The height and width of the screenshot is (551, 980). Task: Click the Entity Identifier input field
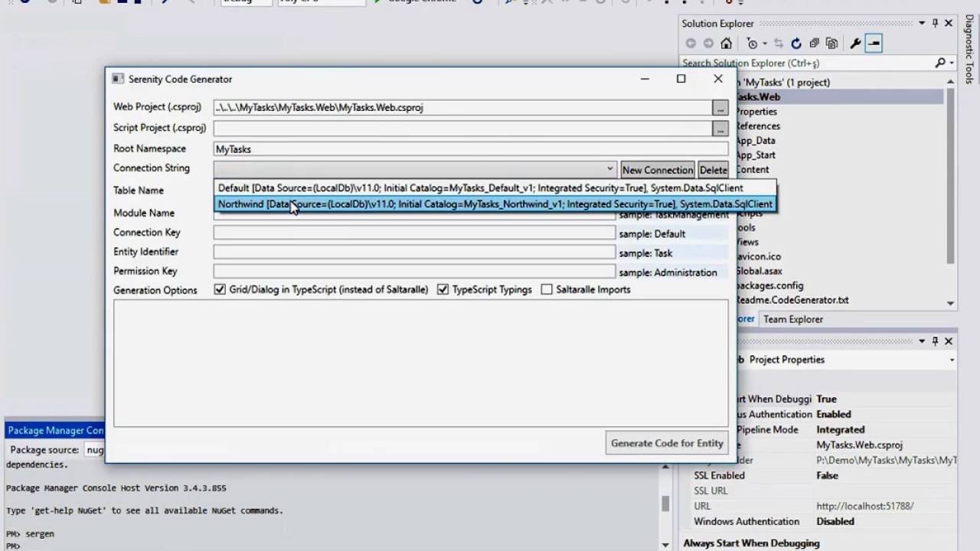(x=414, y=252)
